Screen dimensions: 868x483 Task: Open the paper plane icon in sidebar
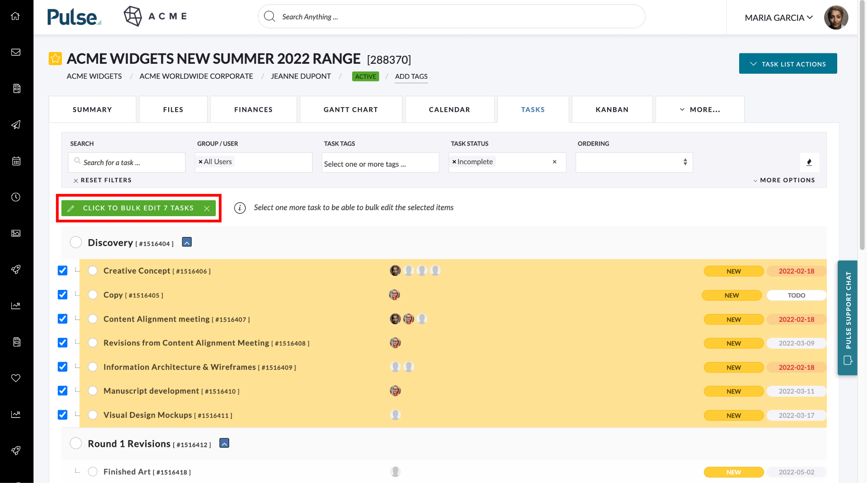[16, 125]
